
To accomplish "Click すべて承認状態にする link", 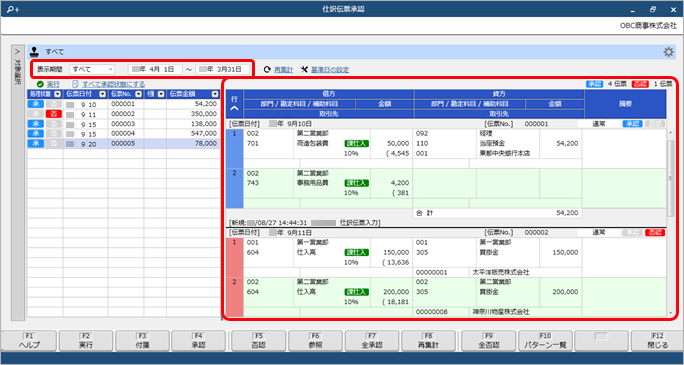I will pos(113,84).
